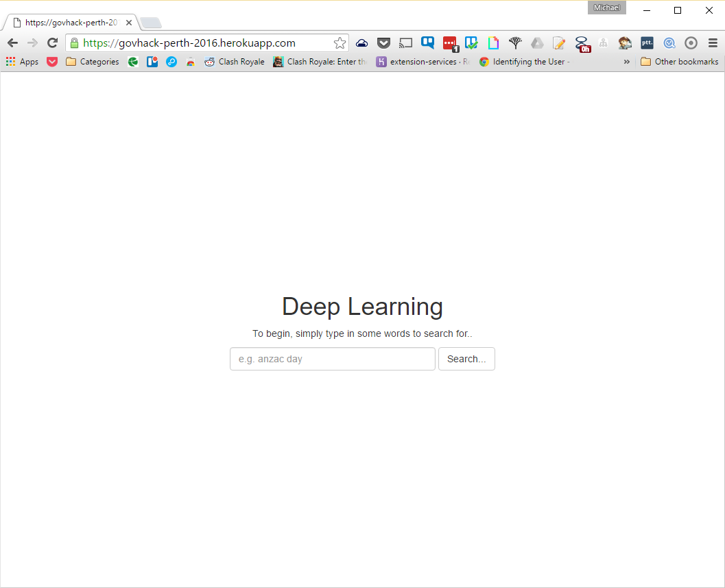Viewport: 725px width, 588px height.
Task: Open the Chrome hamburger menu
Action: 713,43
